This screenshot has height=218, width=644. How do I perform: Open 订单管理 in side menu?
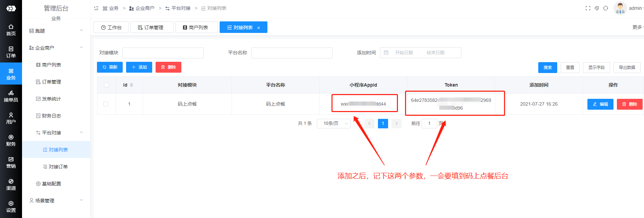pos(56,81)
